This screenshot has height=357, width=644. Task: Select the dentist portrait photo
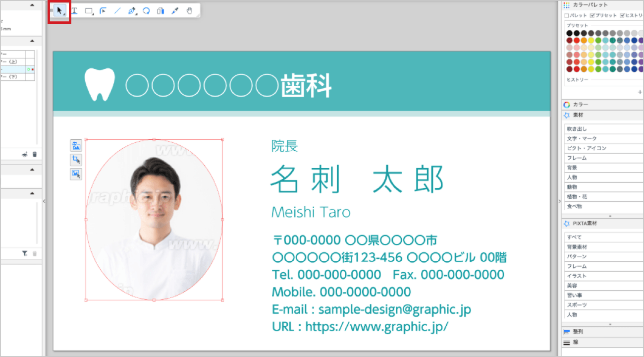pos(154,220)
